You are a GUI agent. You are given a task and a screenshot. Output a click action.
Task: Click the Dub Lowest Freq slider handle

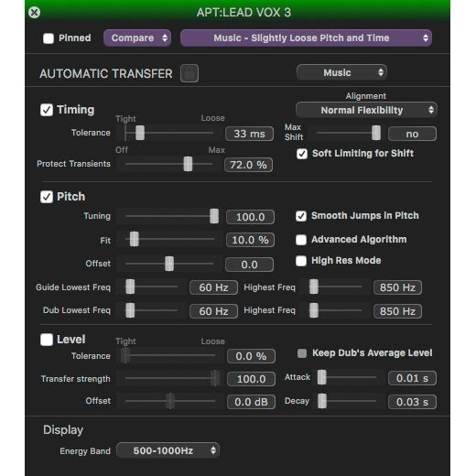pyautogui.click(x=130, y=310)
